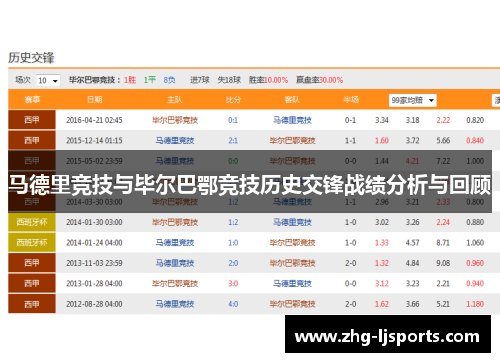Open the 3:0 score link
Screen dimensions: 500x362
(x=233, y=283)
